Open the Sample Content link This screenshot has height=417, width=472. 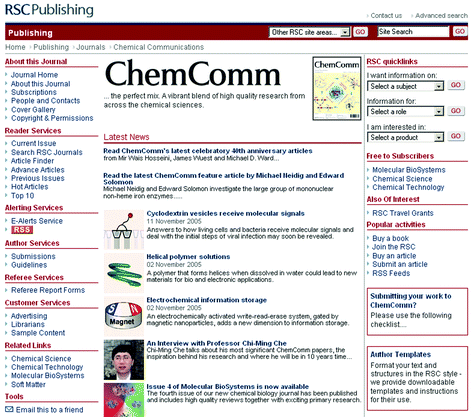tap(38, 333)
